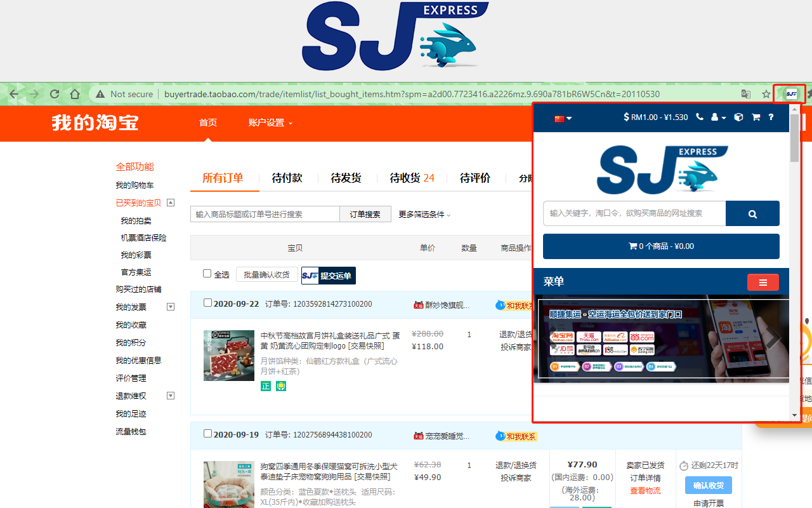Open 我的收藏 in the sidebar
This screenshot has height=508, width=812.
[131, 324]
